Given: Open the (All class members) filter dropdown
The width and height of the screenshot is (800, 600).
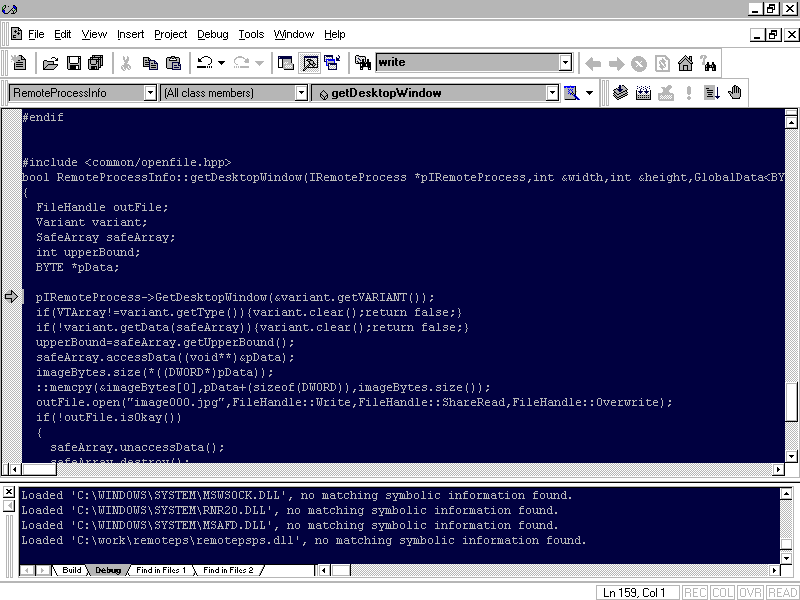Looking at the screenshot, I should point(301,93).
